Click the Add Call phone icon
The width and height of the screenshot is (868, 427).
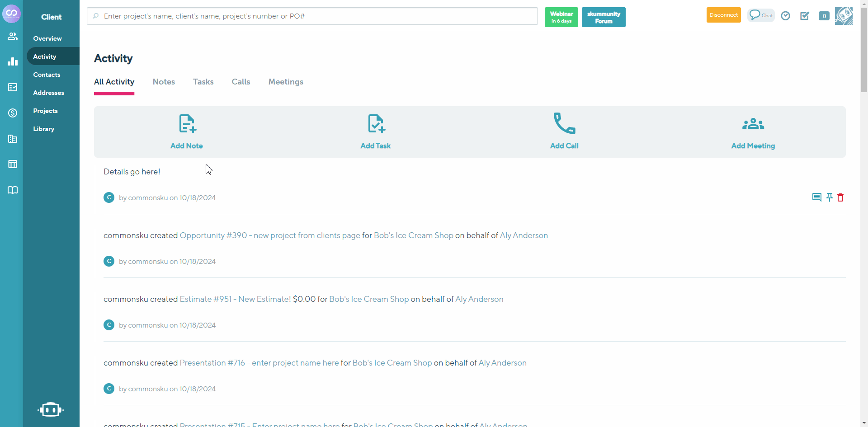pos(564,124)
